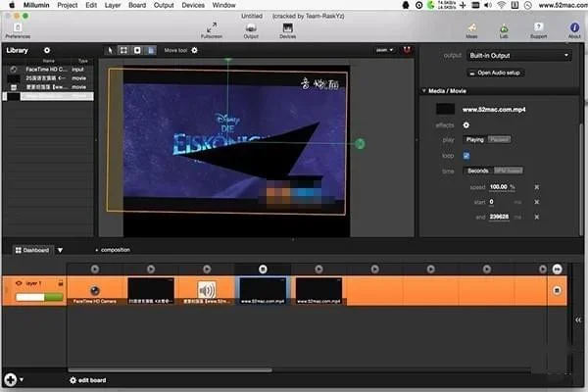Image resolution: width=588 pixels, height=392 pixels.
Task: Click the About info icon
Action: [574, 30]
